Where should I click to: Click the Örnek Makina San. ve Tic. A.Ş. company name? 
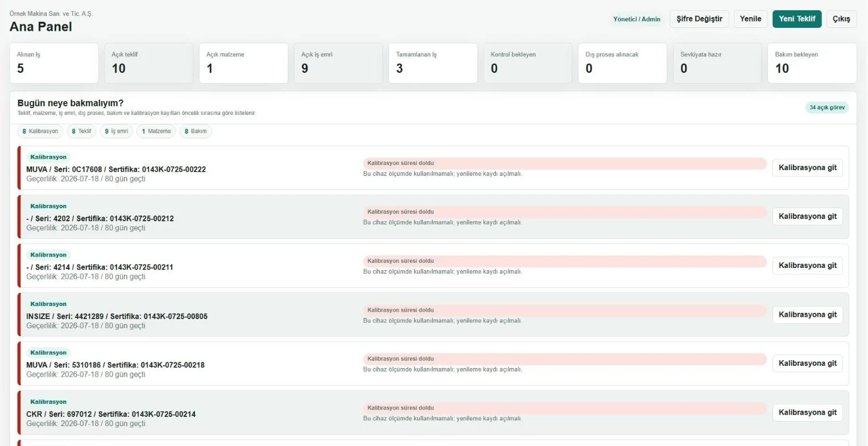[51, 14]
